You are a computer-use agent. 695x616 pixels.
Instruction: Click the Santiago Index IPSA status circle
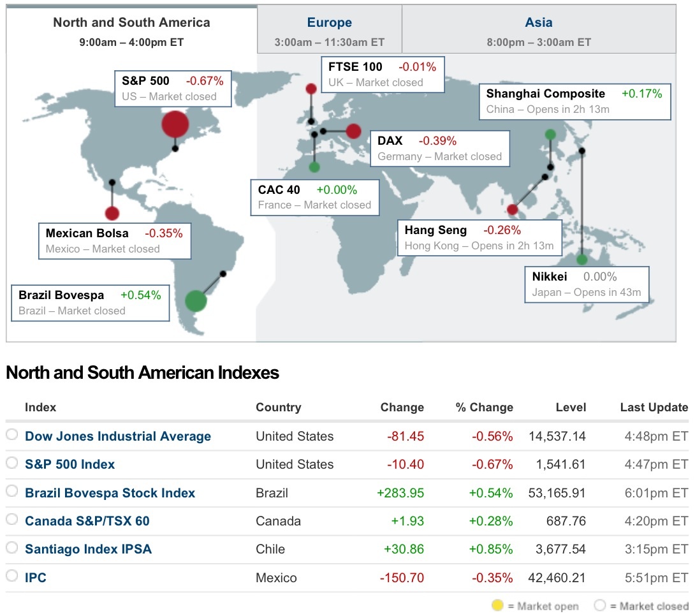click(x=12, y=547)
